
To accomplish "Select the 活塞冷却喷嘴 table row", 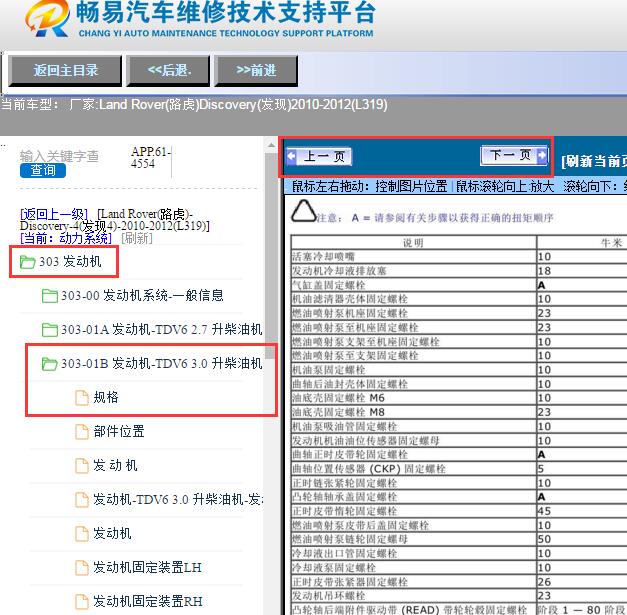I will click(x=459, y=257).
